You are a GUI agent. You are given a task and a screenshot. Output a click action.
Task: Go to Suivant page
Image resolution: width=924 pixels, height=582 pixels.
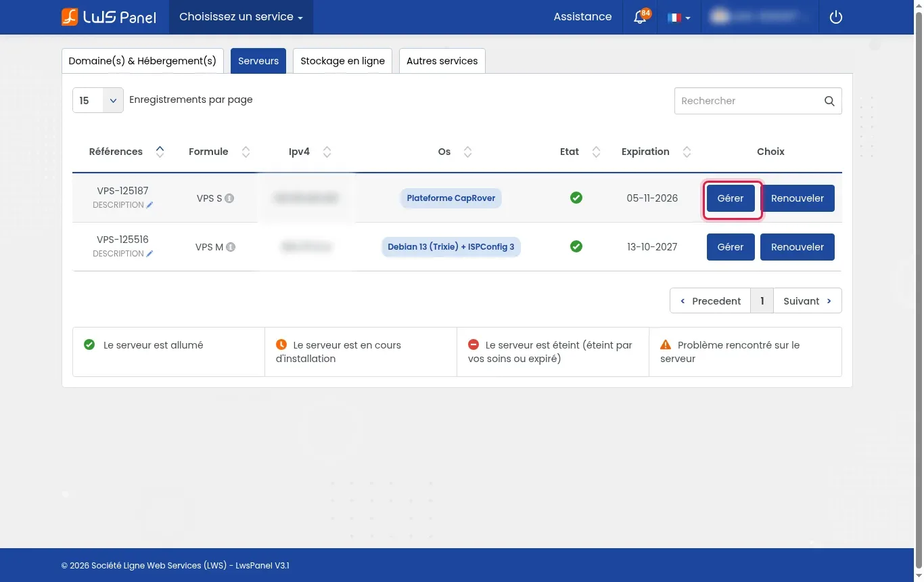tap(808, 301)
